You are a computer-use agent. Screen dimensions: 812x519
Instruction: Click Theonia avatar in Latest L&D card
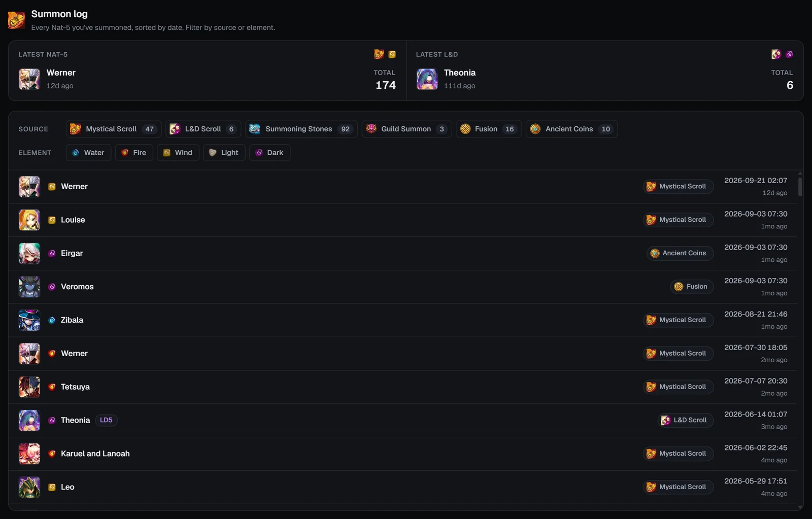427,79
